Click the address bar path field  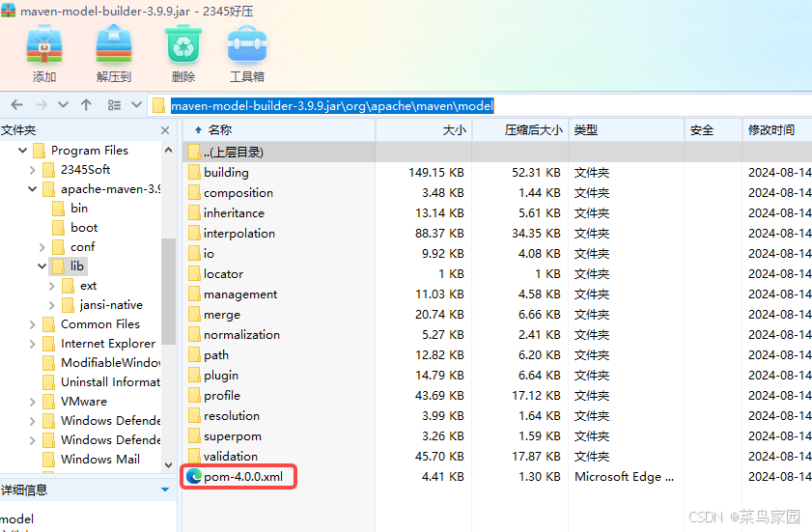[479, 105]
